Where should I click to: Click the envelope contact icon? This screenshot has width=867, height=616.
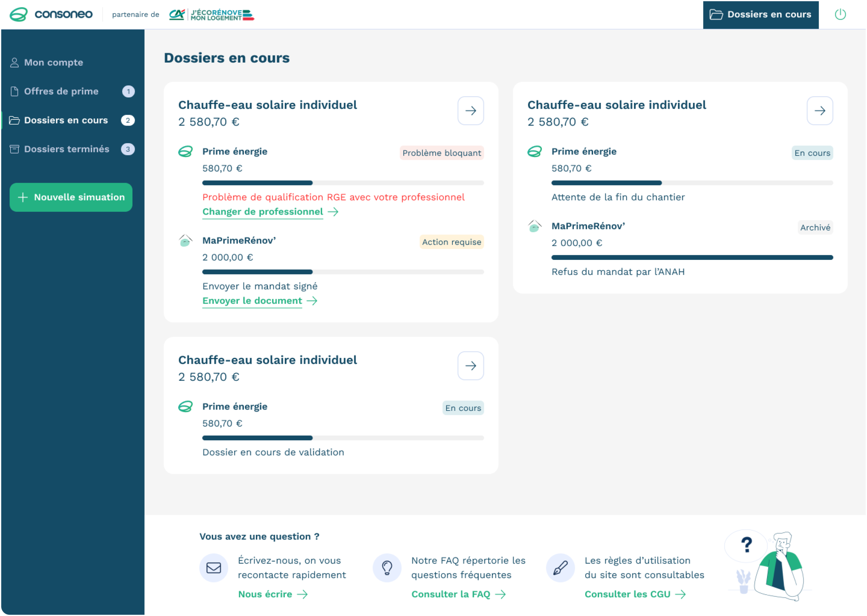point(214,568)
